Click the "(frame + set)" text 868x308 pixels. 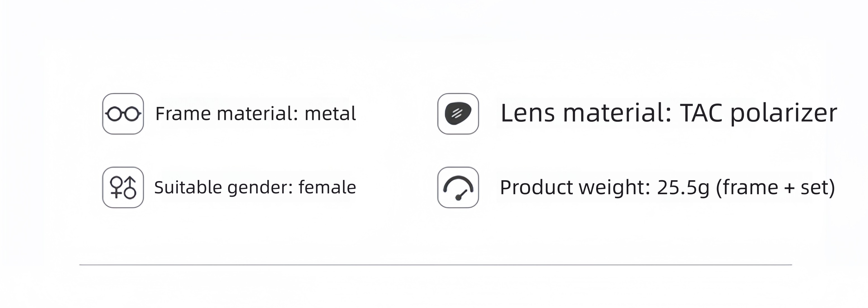(x=775, y=188)
